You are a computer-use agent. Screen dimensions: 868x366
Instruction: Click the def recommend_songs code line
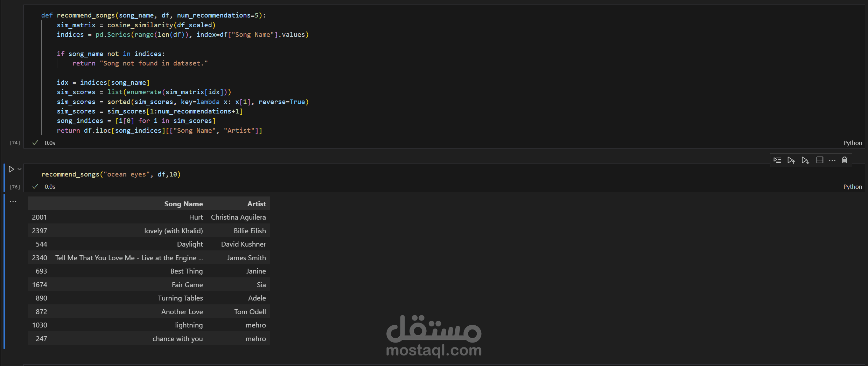[153, 15]
